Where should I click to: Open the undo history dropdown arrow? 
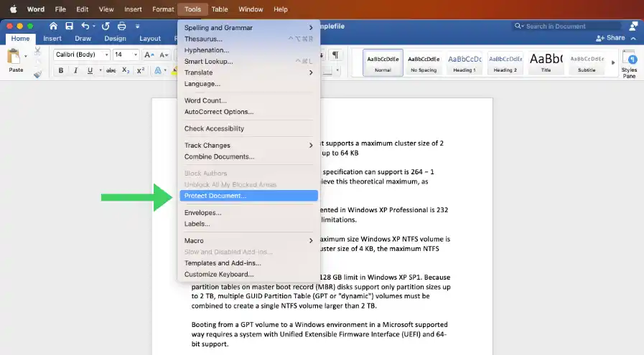point(94,27)
